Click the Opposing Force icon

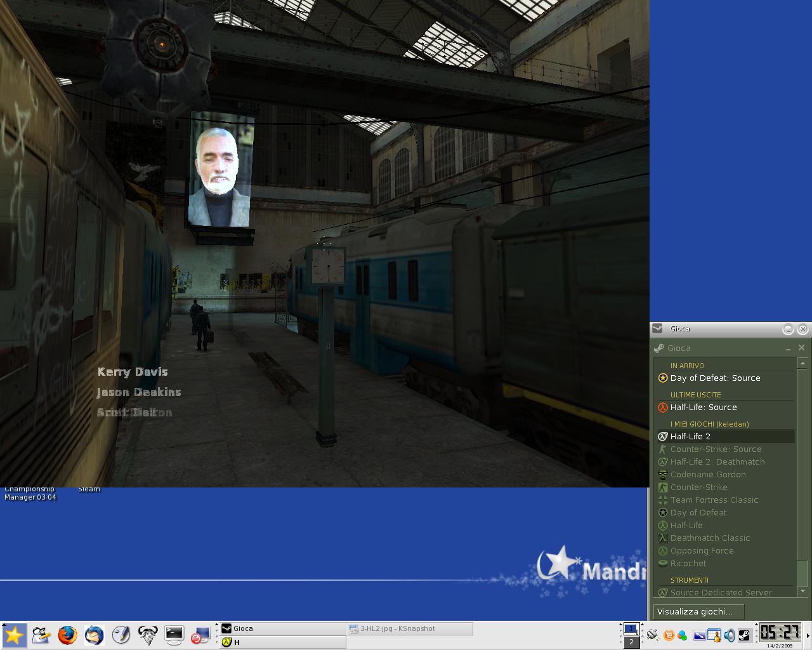point(663,550)
